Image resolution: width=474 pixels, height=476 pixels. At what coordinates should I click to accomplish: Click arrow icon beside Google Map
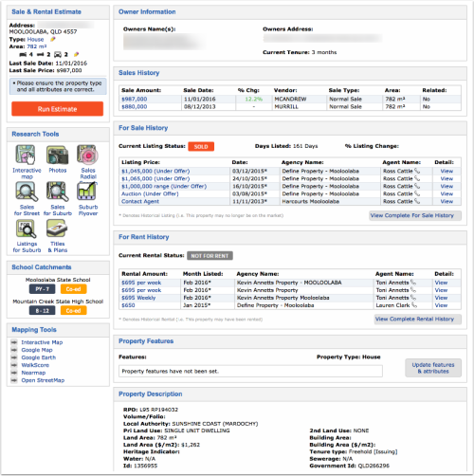(x=14, y=350)
